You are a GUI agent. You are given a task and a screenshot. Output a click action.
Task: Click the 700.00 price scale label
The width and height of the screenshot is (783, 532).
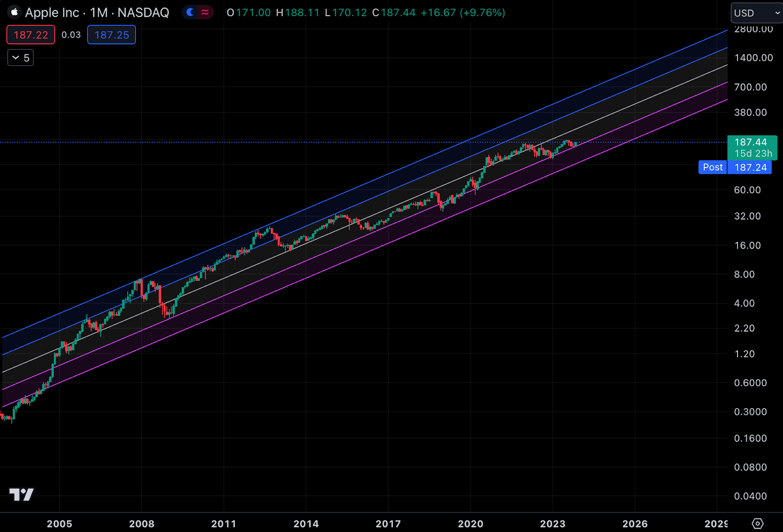pos(750,87)
